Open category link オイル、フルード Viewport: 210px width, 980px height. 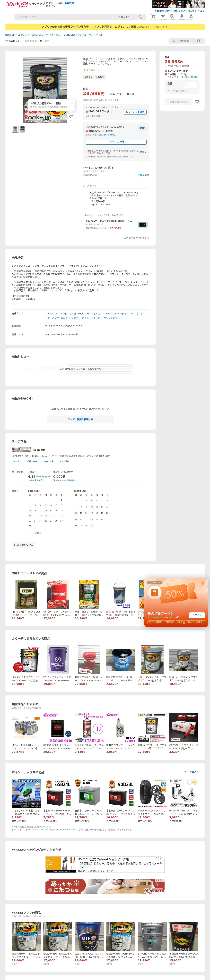point(91,318)
